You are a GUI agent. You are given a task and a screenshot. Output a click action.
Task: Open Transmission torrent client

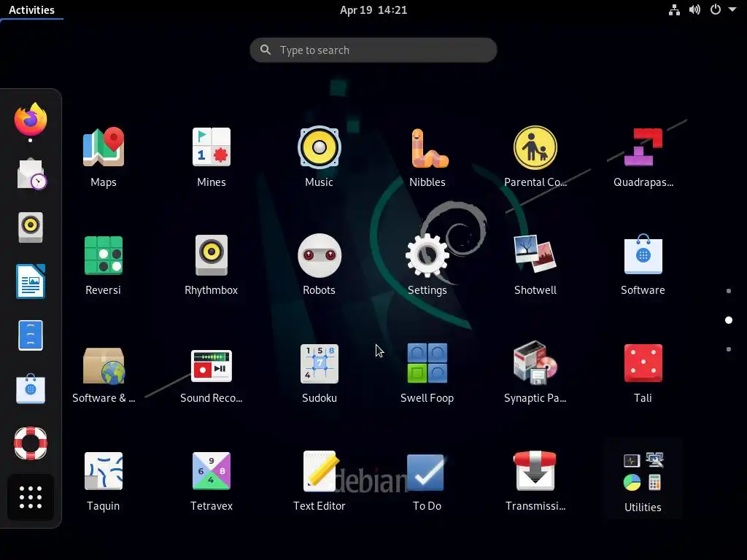(535, 481)
